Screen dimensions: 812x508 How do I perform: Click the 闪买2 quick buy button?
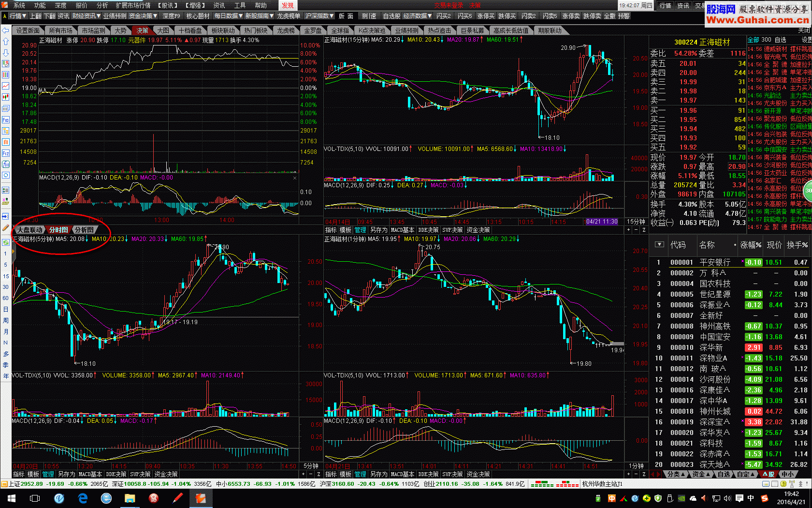443,16
